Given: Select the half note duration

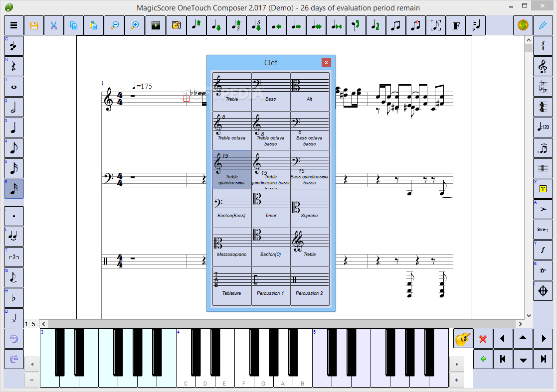Looking at the screenshot, I should (x=14, y=107).
